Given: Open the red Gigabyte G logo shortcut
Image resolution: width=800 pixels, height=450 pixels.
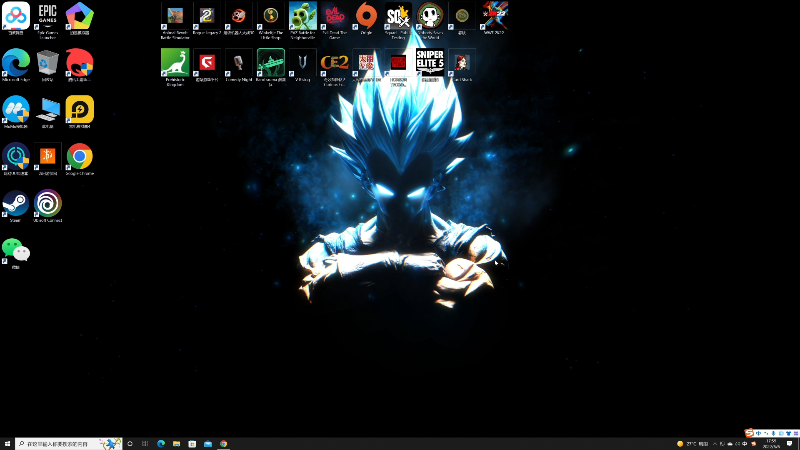Looking at the screenshot, I should 207,65.
